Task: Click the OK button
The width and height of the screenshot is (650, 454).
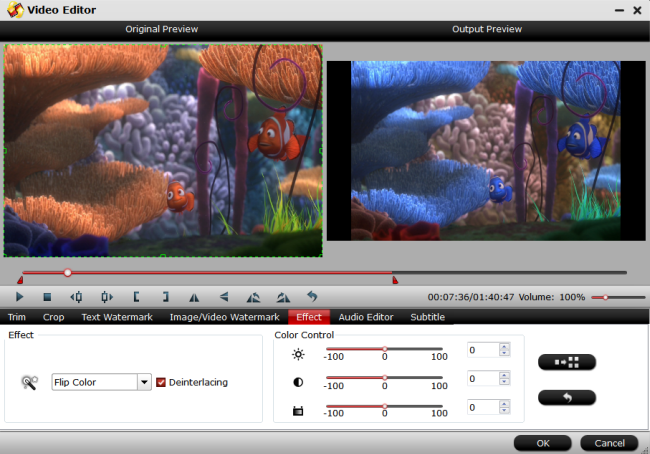Action: pos(543,443)
